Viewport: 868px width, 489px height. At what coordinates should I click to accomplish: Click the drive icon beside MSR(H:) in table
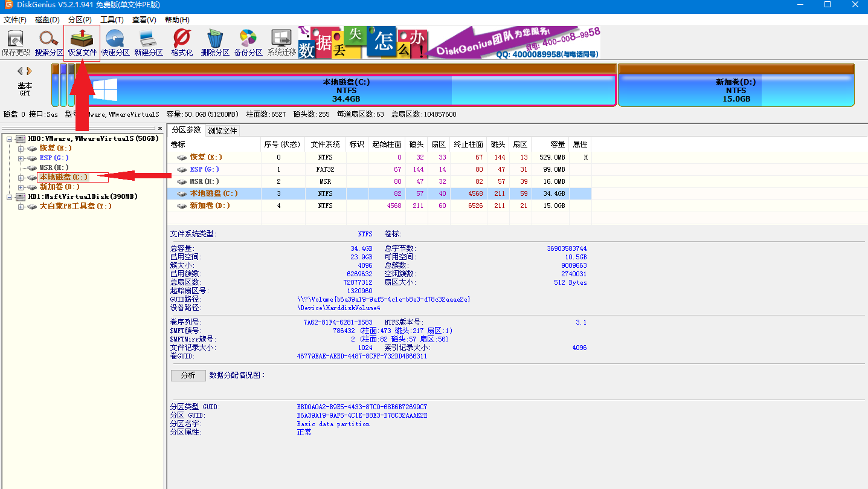(x=181, y=181)
